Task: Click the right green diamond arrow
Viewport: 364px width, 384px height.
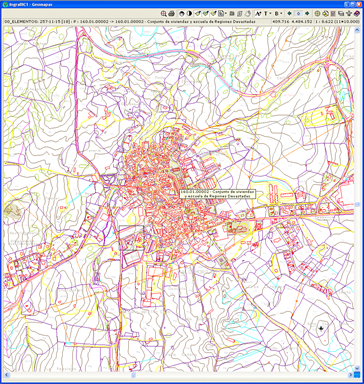Action: [x=307, y=14]
